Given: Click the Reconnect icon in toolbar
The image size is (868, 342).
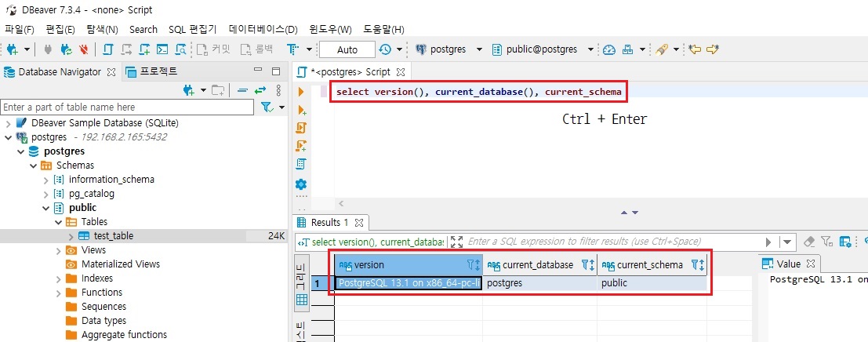Looking at the screenshot, I should click(x=67, y=49).
